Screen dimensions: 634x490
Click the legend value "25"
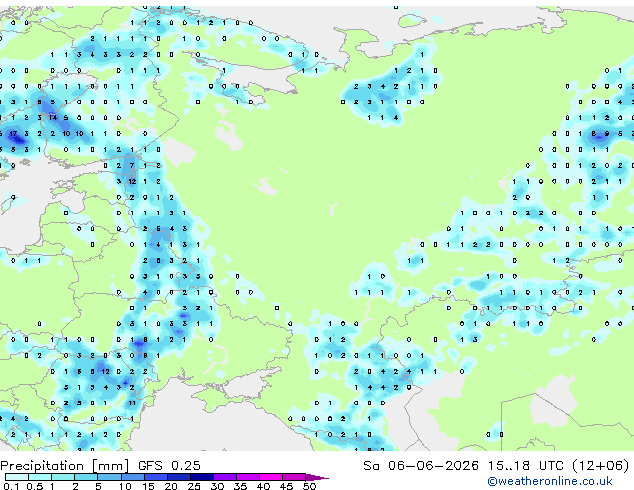tap(194, 486)
